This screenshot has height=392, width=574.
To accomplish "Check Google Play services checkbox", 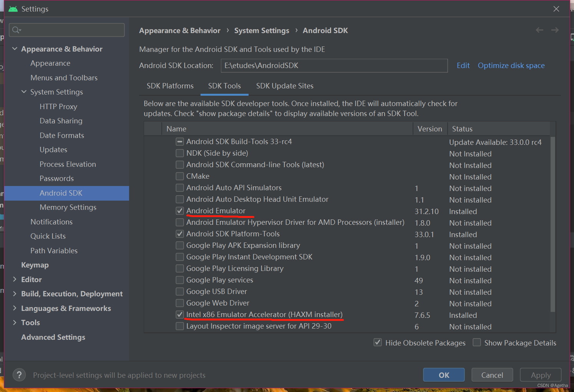I will [179, 280].
